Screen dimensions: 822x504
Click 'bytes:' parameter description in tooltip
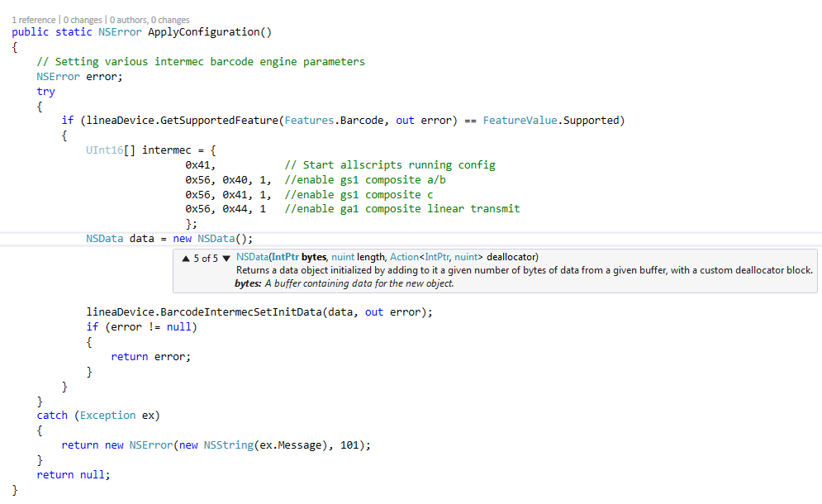point(344,283)
